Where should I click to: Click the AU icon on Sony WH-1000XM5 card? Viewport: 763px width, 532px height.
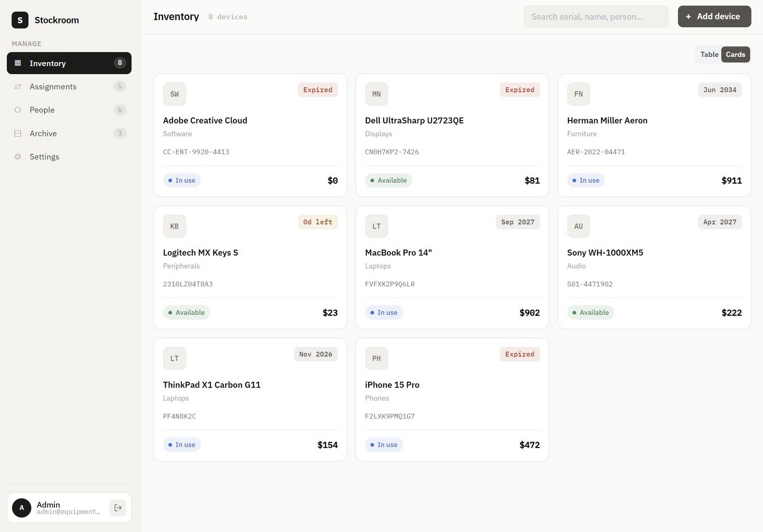pos(578,226)
